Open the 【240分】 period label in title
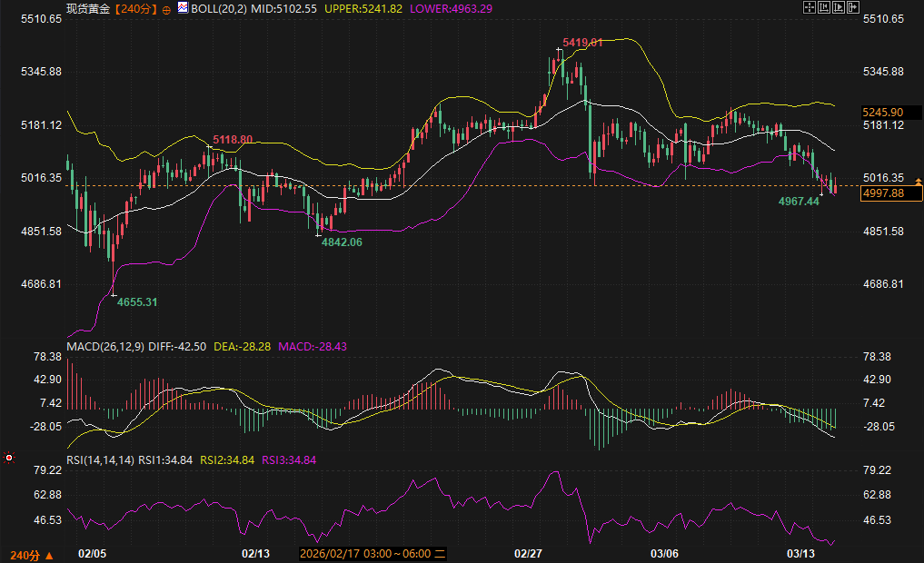 point(135,8)
